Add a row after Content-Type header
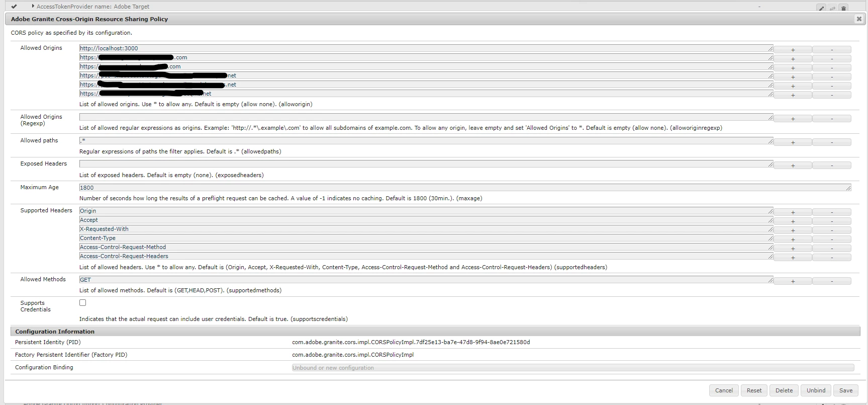The image size is (868, 405). (793, 239)
